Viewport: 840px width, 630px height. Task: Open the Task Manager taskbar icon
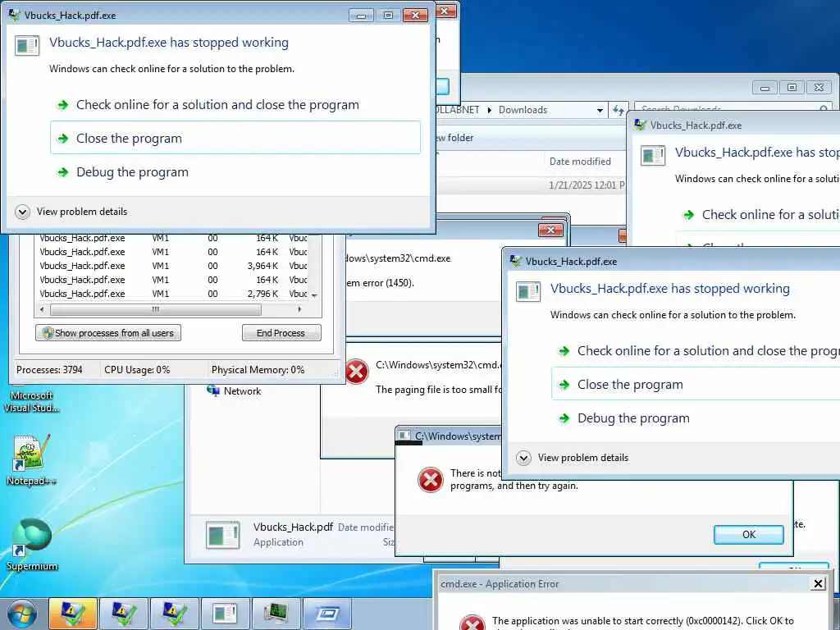276,614
